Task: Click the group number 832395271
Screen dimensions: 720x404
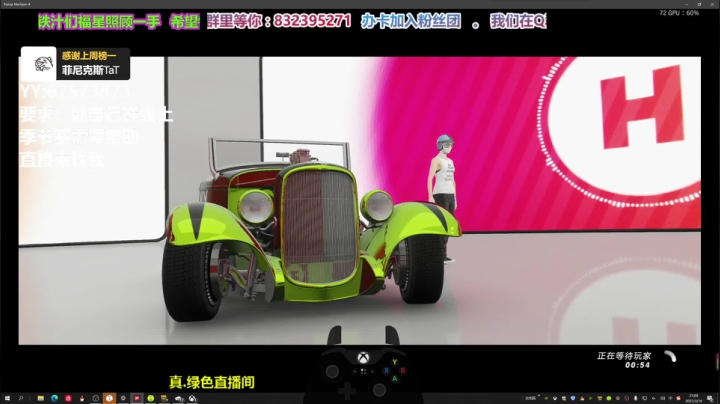Action: pyautogui.click(x=312, y=21)
